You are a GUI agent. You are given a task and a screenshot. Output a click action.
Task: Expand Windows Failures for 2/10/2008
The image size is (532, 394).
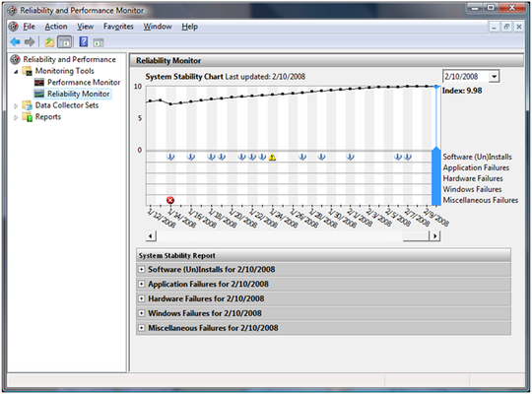click(142, 313)
